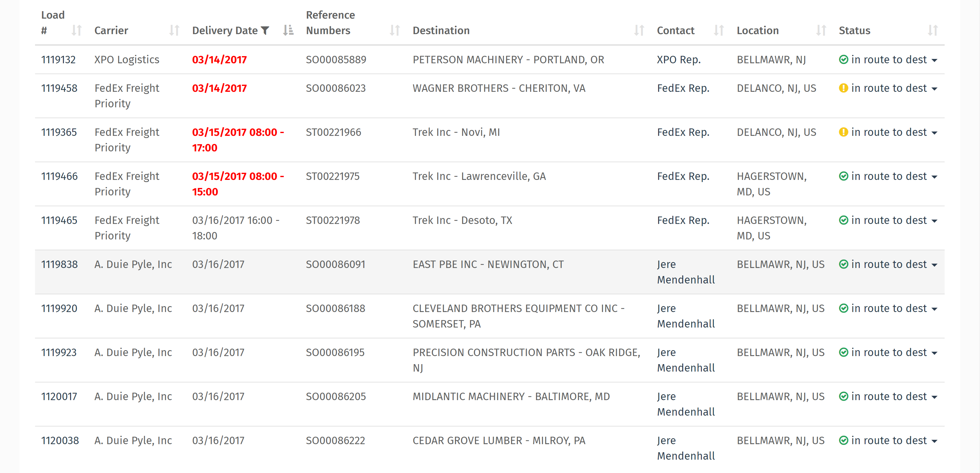The width and height of the screenshot is (980, 473).
Task: Sort table by Load # column
Action: [77, 30]
